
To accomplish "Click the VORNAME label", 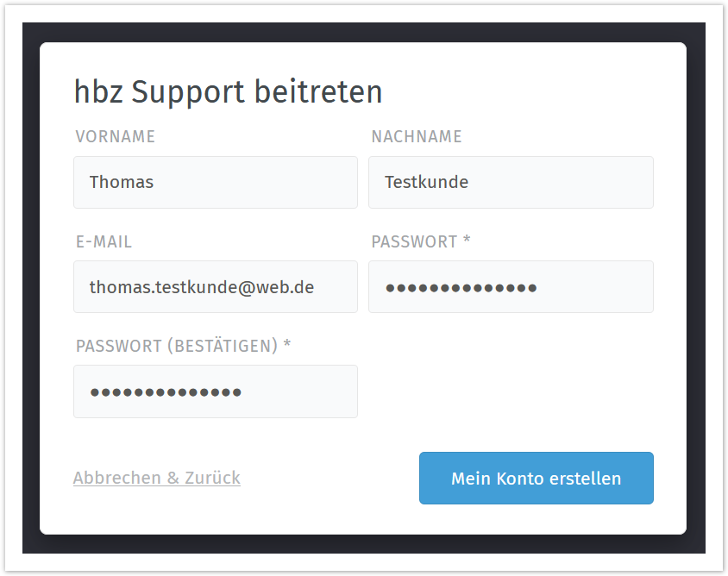I will [116, 136].
